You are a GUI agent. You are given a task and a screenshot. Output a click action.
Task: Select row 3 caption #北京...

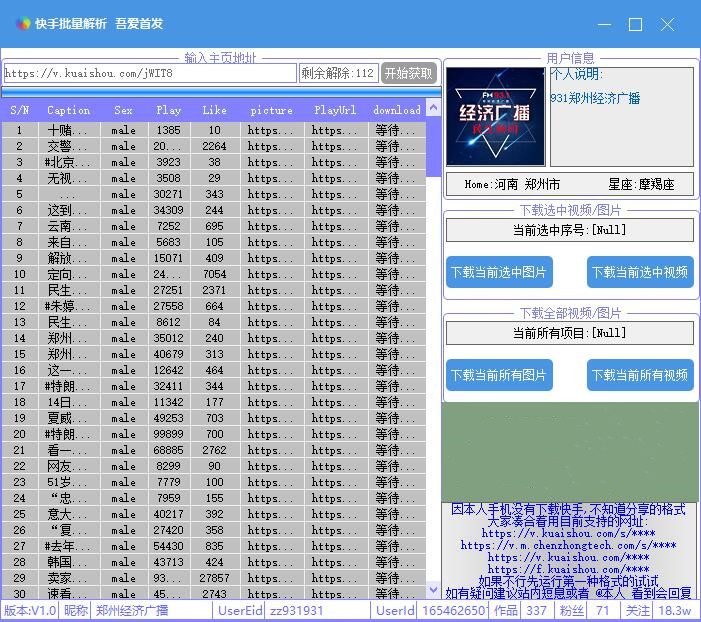(68, 162)
